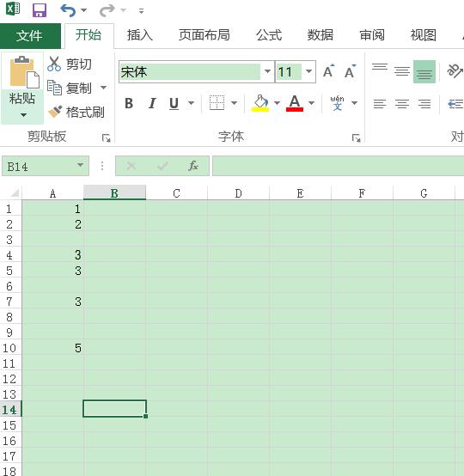The image size is (464, 476).
Task: Expand the font name dropdown list
Action: point(267,71)
